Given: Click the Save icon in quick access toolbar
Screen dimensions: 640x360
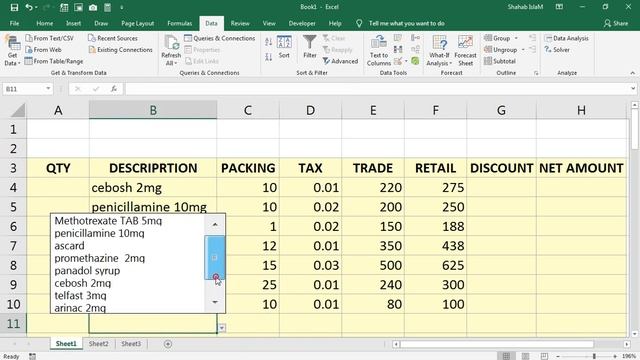Looking at the screenshot, I should [14, 7].
